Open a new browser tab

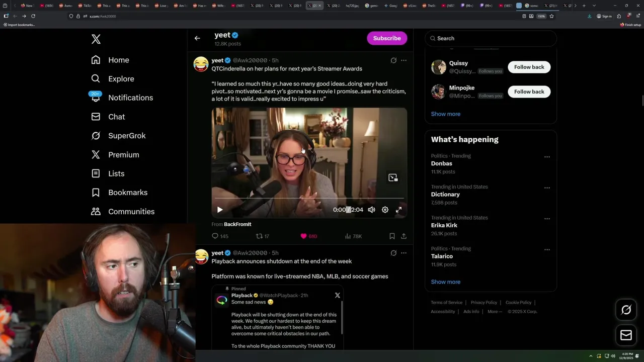(584, 6)
